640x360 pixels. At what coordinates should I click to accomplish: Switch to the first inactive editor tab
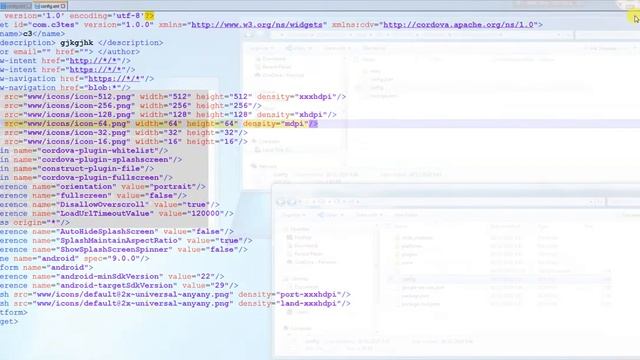pos(16,6)
